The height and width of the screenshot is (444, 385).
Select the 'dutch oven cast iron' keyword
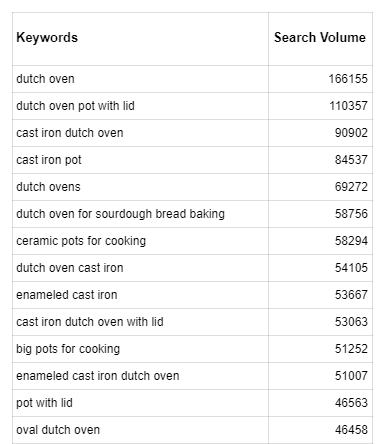[x=70, y=268]
